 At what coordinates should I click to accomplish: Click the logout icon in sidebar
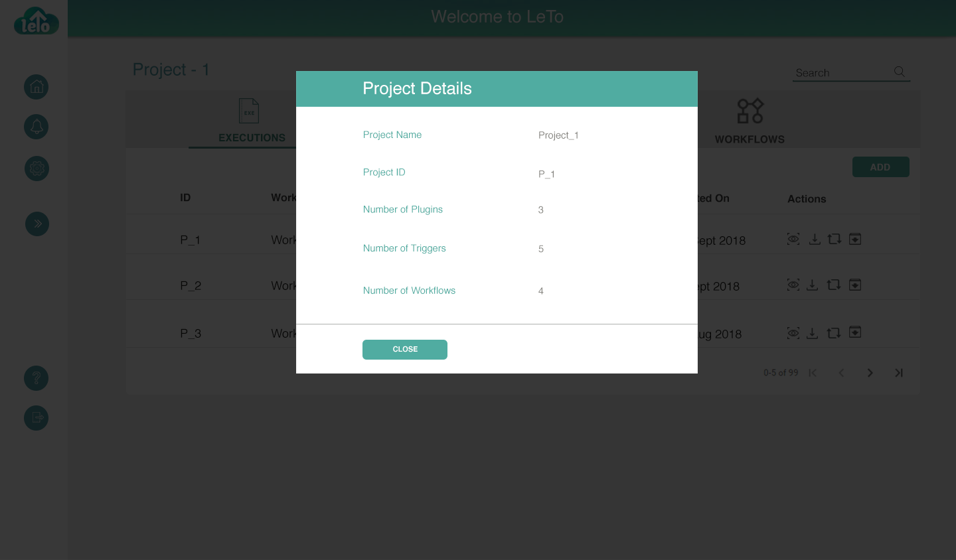pyautogui.click(x=37, y=418)
